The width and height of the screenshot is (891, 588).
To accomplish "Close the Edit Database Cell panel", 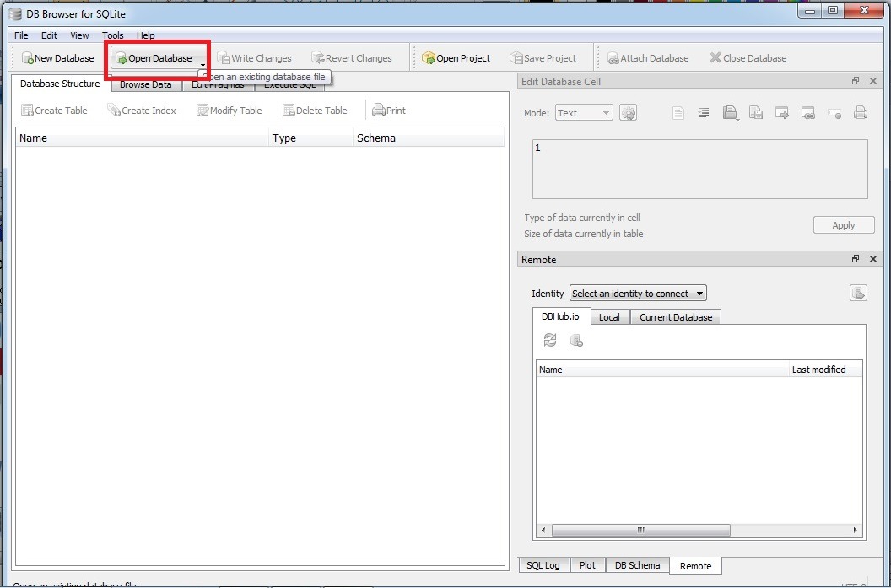I will point(873,81).
